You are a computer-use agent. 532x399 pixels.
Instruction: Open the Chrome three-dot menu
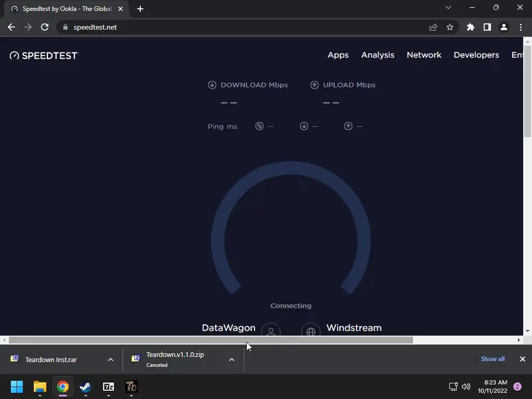coord(521,27)
